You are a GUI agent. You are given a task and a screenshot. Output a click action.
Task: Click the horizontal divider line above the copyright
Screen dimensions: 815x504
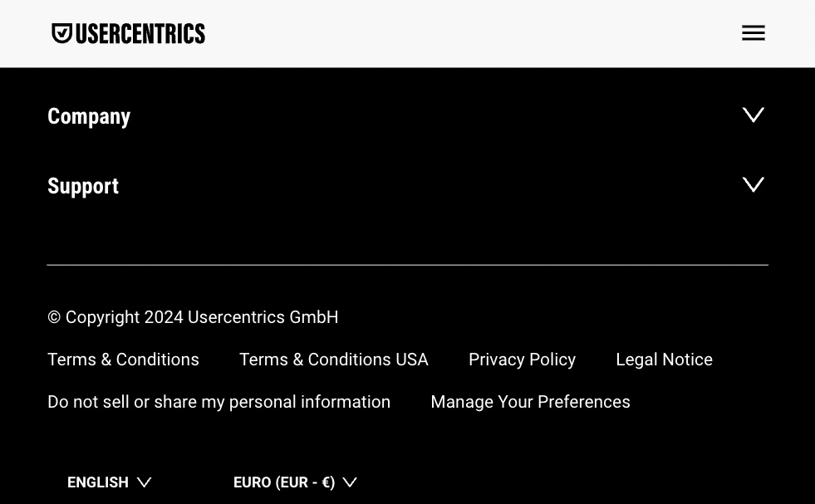pyautogui.click(x=407, y=265)
